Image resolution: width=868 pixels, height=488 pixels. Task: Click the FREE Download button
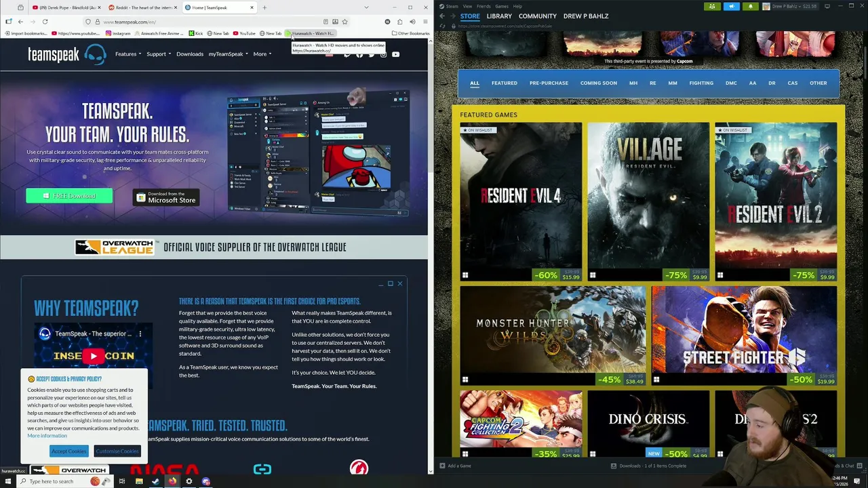point(69,196)
